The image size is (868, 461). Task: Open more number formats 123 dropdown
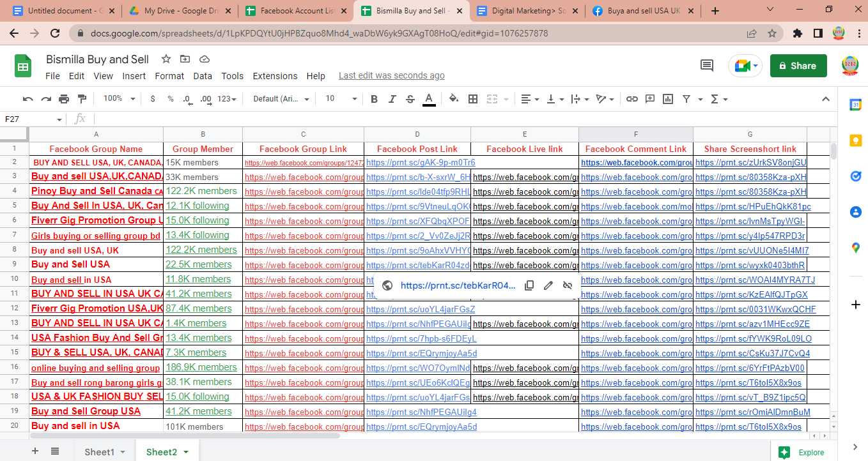(227, 99)
